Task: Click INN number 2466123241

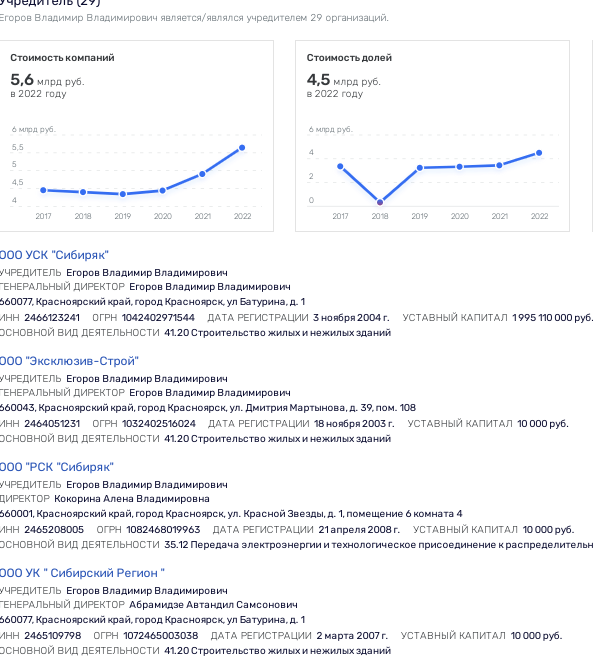Action: coord(52,317)
